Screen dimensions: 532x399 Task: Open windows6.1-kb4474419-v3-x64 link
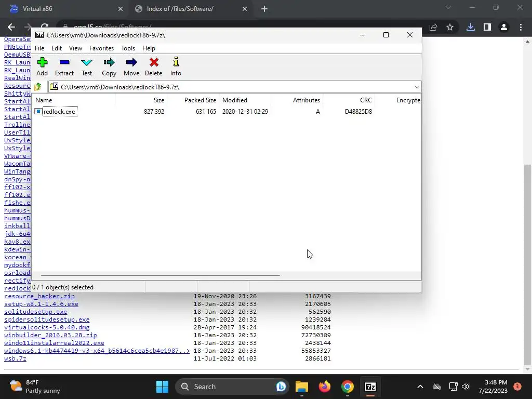point(97,351)
